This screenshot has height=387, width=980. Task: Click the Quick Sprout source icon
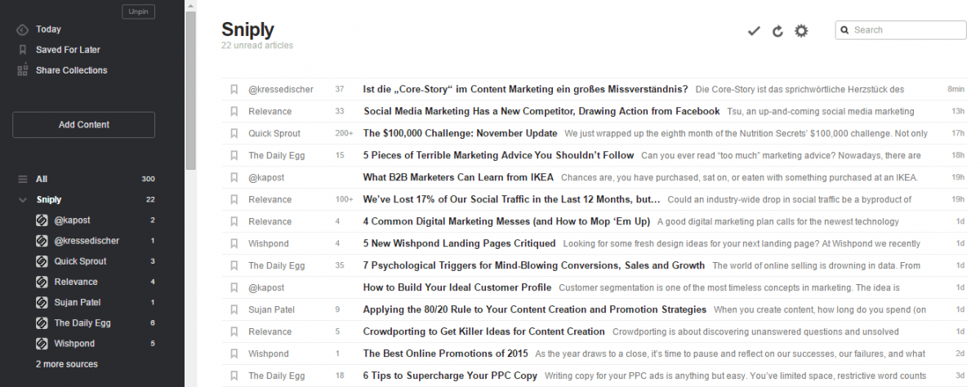(42, 261)
